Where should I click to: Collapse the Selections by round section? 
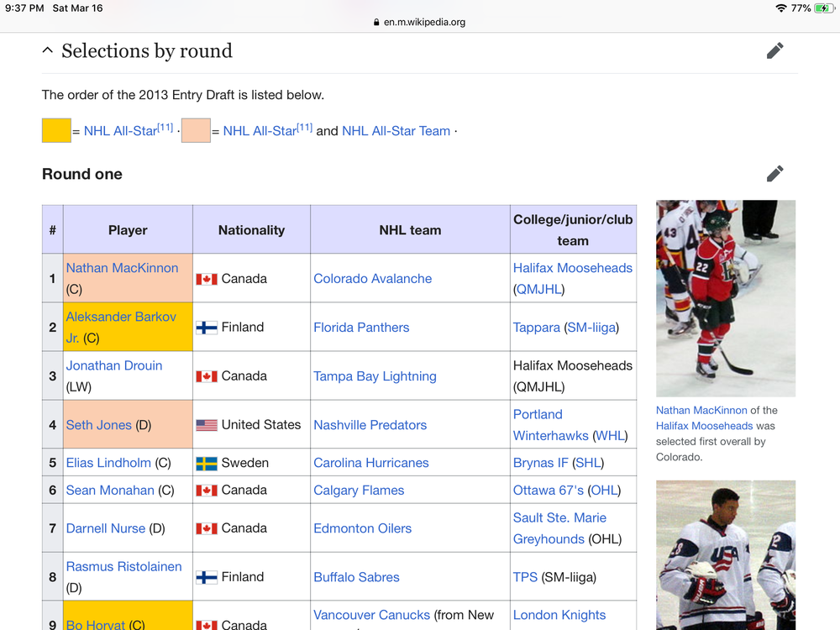(48, 50)
